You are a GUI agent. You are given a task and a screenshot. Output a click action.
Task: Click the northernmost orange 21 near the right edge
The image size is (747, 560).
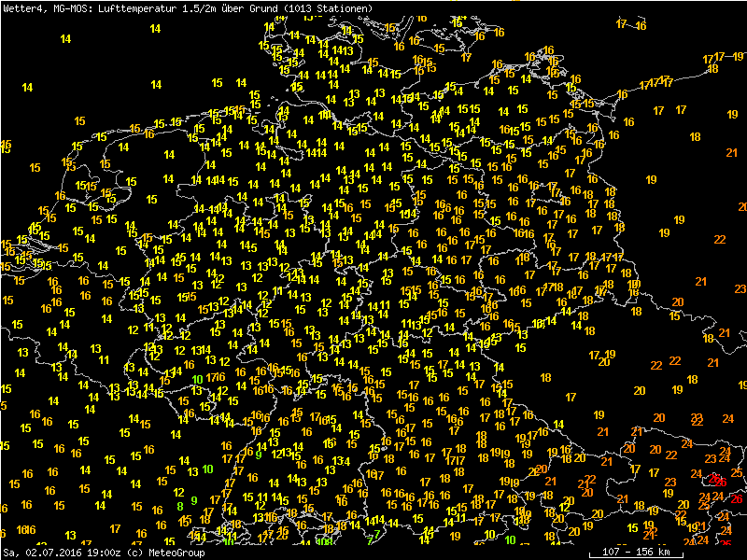731,152
